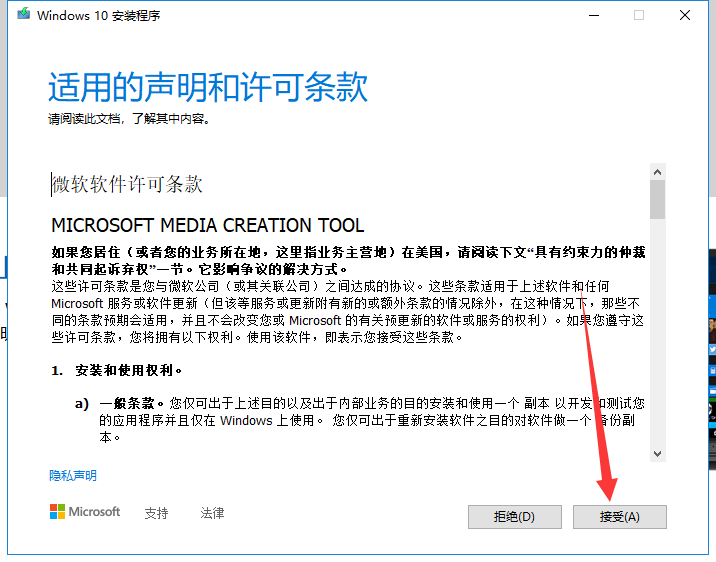Click the 1. 安装和使用权利 section heading

click(x=116, y=370)
